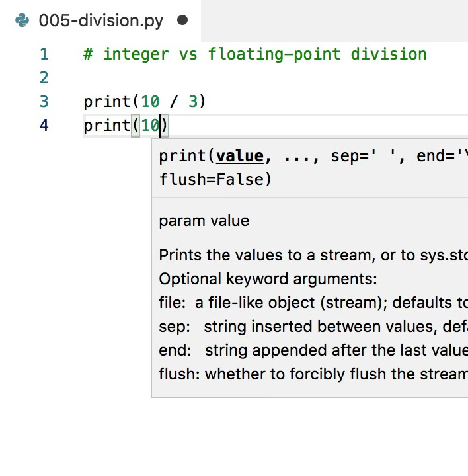The width and height of the screenshot is (468, 476).
Task: Click the 'end: string appended after' line
Action: (313, 350)
